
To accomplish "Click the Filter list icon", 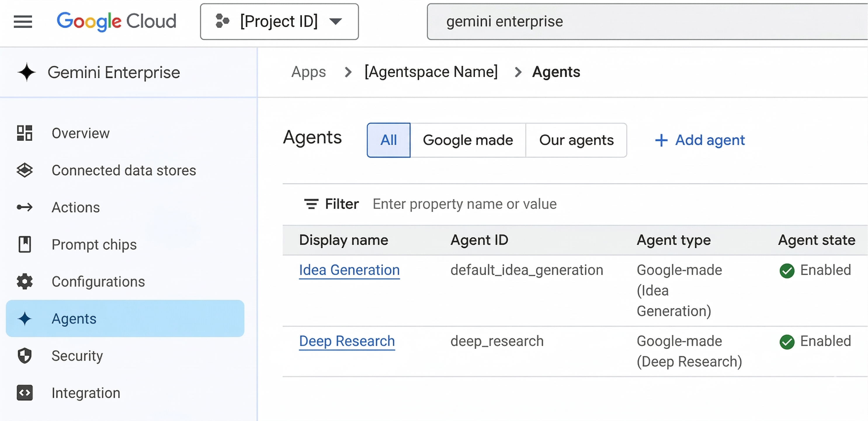I will pos(311,204).
